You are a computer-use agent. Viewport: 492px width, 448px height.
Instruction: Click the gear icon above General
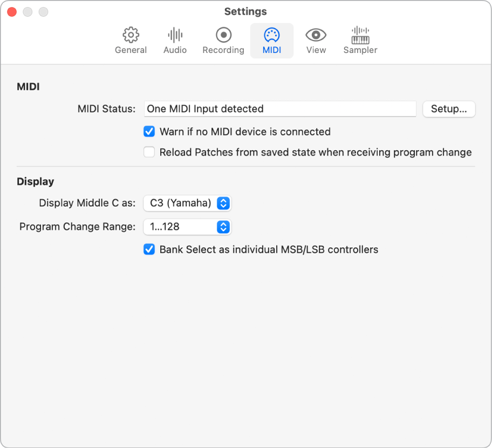click(x=130, y=35)
